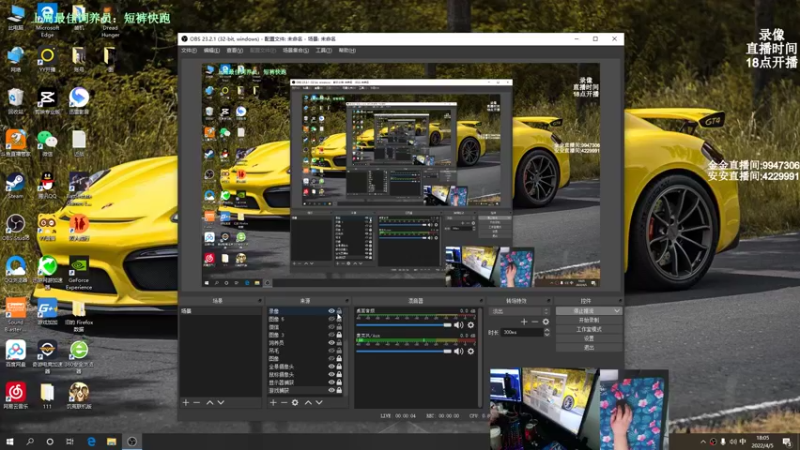
Task: Open transition properties gear icon
Action: (x=545, y=321)
